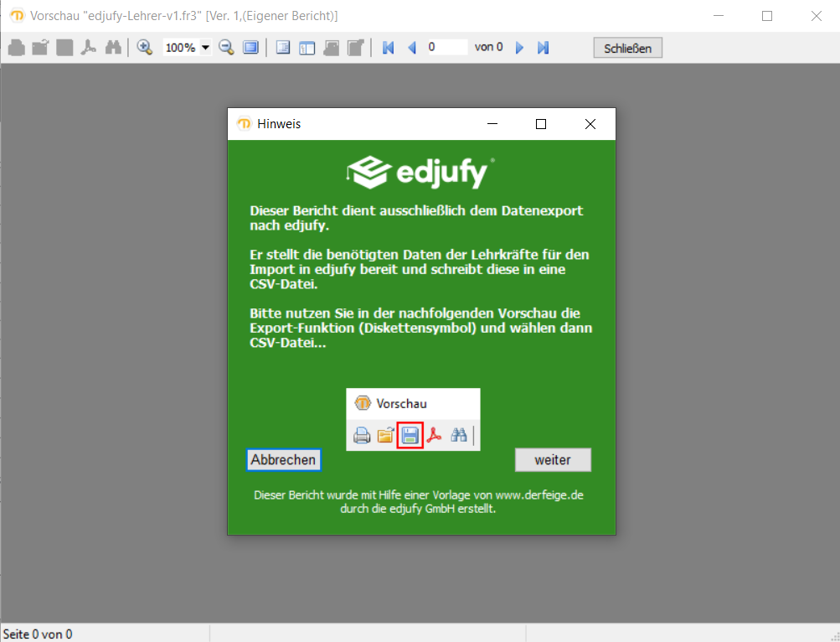840x642 pixels.
Task: Click the zoom in magnifier icon
Action: coord(145,48)
